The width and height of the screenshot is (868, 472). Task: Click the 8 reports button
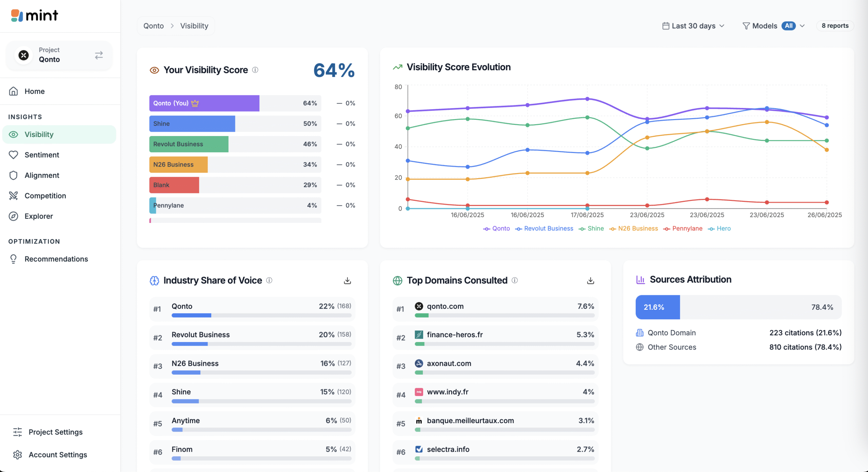click(835, 26)
